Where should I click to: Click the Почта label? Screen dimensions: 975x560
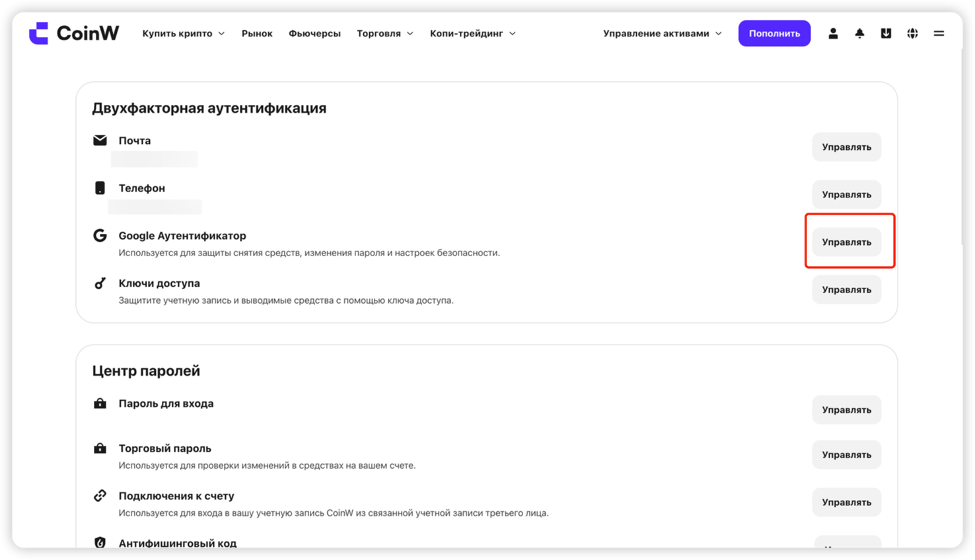135,140
